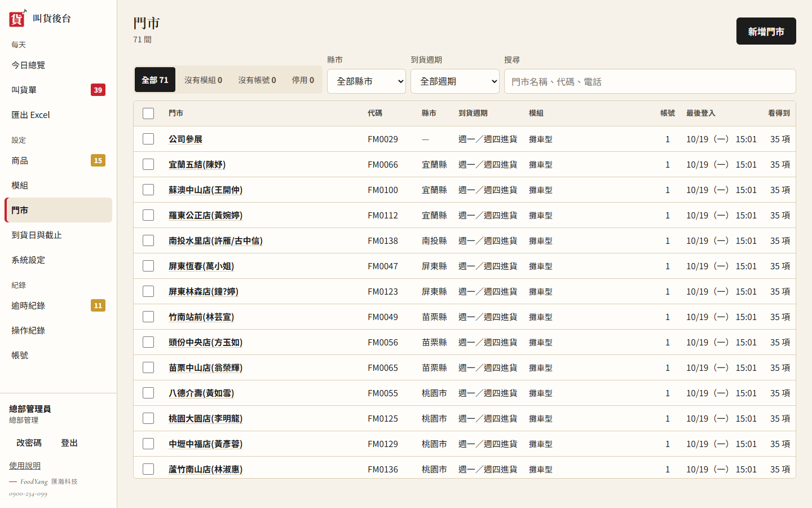This screenshot has height=508, width=812.
Task: Open store link 八德介壽(黃如雪)
Action: click(201, 393)
